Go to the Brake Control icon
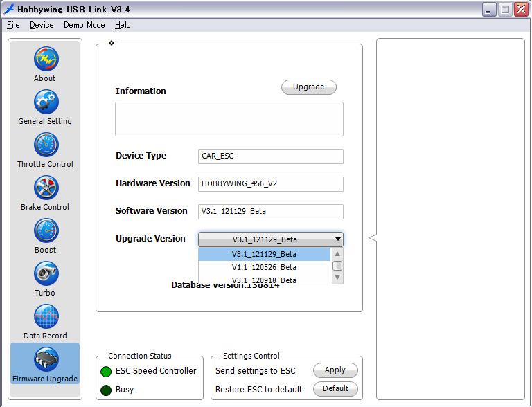Screen dimensions: 532x407 [46, 188]
